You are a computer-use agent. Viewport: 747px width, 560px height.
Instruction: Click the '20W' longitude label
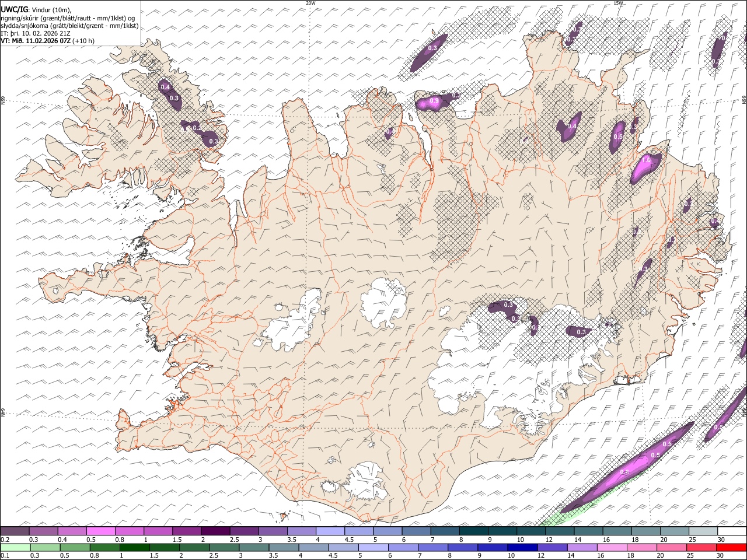point(310,3)
